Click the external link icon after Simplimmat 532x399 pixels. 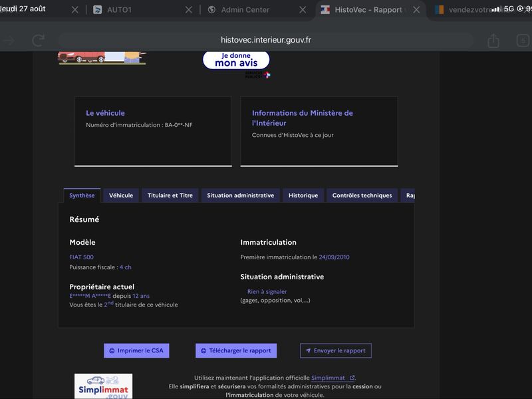352,378
